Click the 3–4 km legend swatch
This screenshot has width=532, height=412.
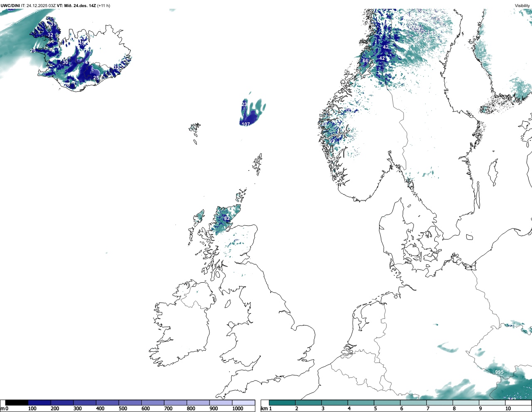[335, 402]
